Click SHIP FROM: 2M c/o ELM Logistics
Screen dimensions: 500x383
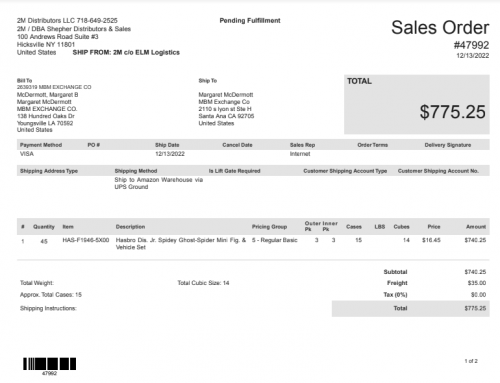tap(126, 52)
